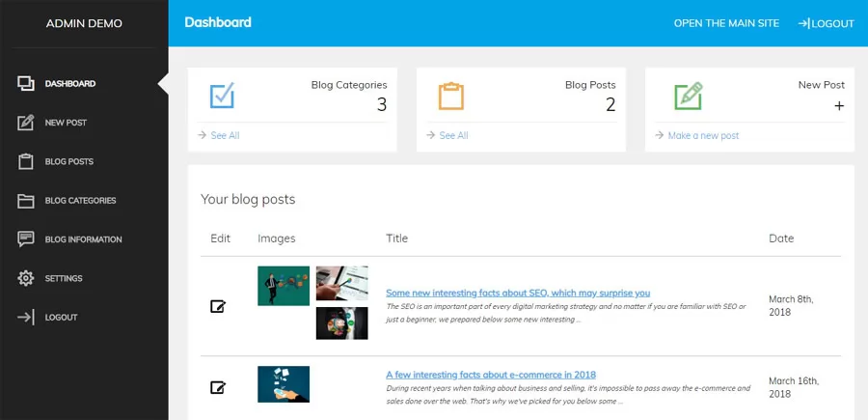Viewport: 868px width, 420px height.
Task: Click the Dashboard title in the blue header
Action: [218, 23]
